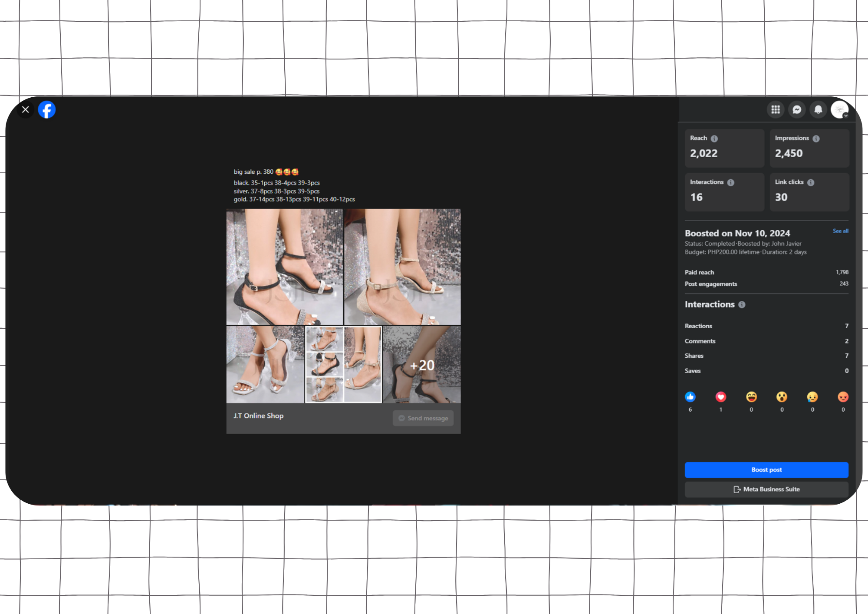Click the Impressions info icon

point(816,139)
